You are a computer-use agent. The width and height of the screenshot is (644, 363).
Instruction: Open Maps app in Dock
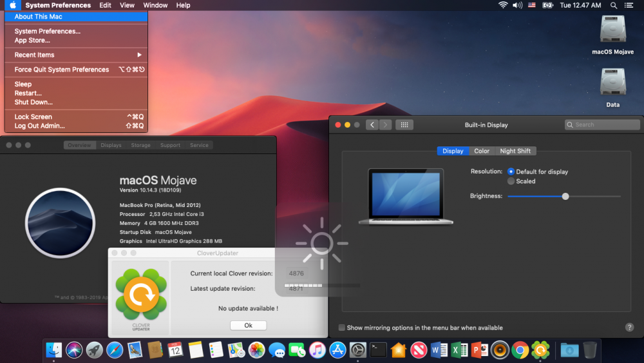236,350
